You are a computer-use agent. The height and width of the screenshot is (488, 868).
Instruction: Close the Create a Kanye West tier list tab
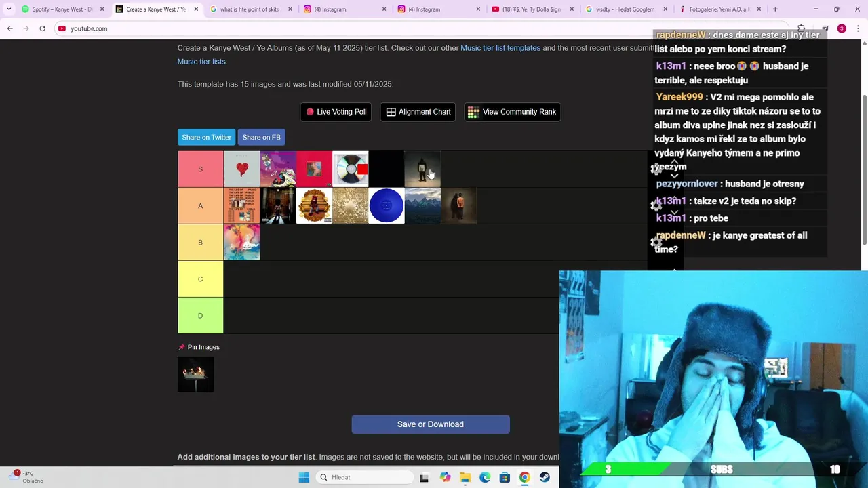pyautogui.click(x=197, y=9)
